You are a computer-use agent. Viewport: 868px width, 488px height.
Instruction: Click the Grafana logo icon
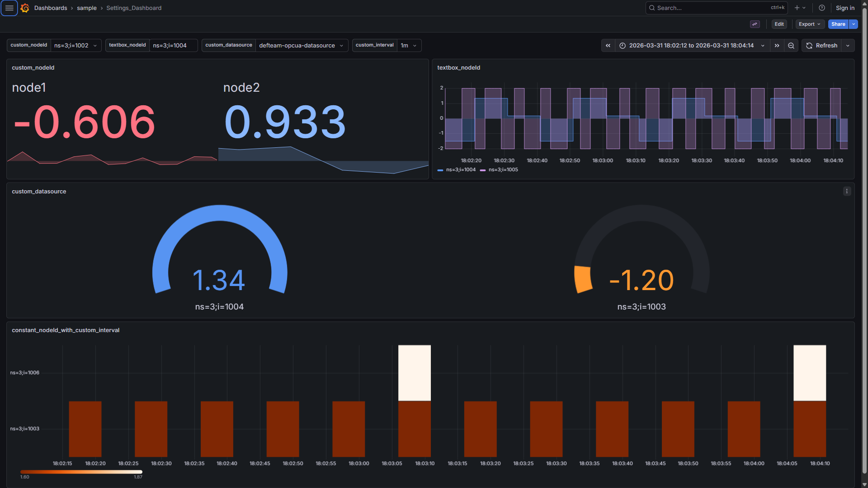[x=25, y=8]
